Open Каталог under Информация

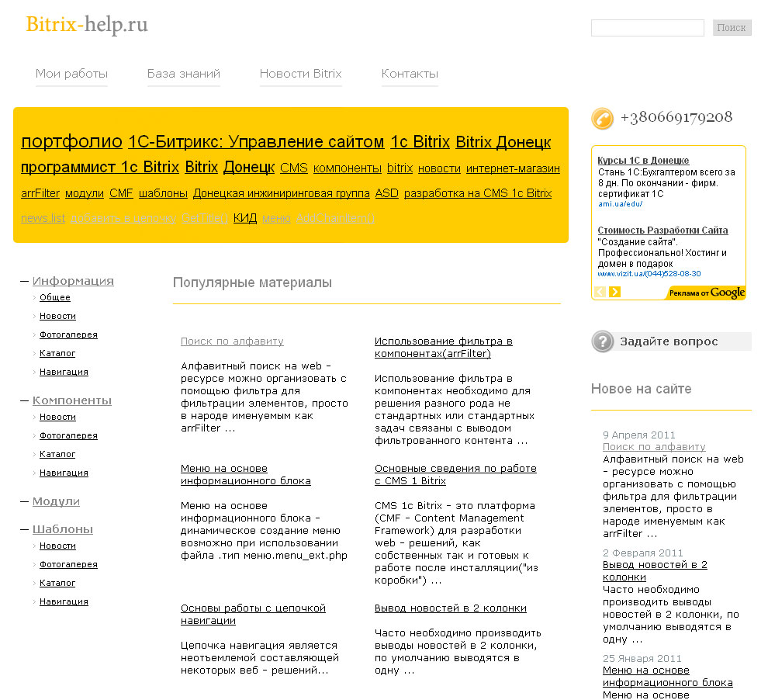[57, 353]
